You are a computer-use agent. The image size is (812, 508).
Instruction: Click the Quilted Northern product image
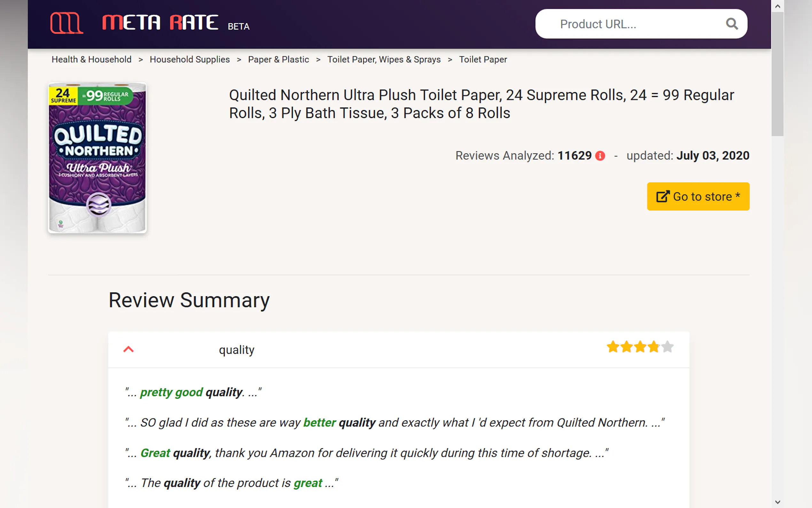[x=98, y=158]
